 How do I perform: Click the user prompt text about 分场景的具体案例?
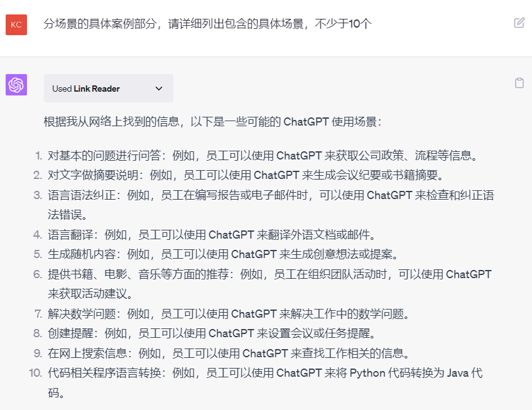click(x=208, y=24)
